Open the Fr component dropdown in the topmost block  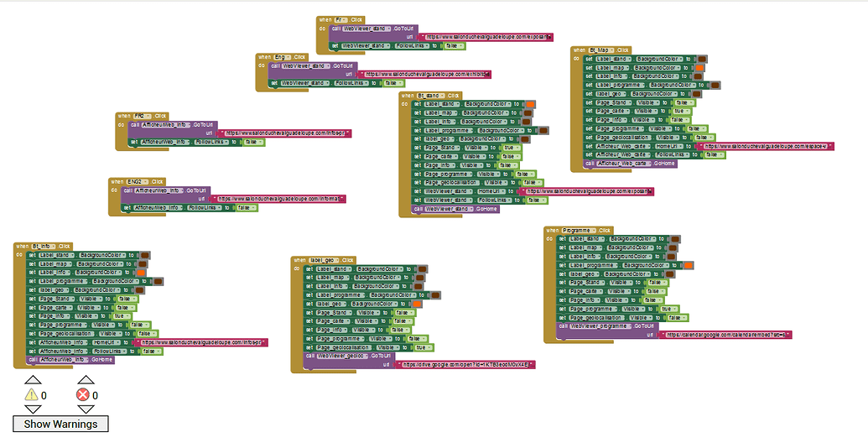341,19
